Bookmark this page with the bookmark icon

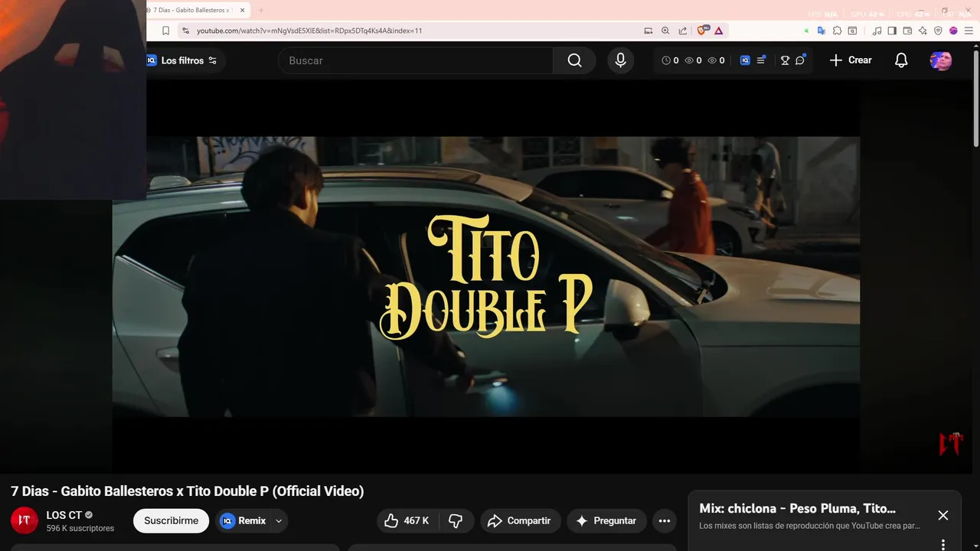pyautogui.click(x=165, y=31)
